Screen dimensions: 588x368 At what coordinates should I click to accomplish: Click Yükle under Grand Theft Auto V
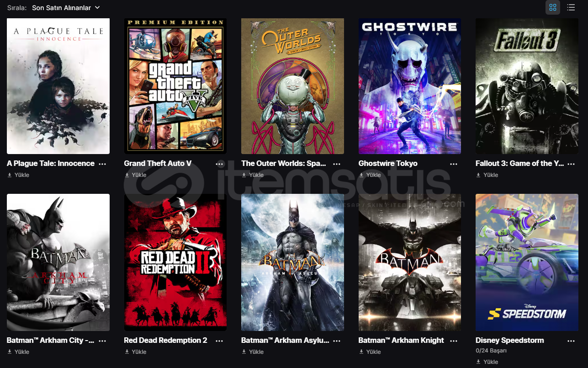click(135, 175)
